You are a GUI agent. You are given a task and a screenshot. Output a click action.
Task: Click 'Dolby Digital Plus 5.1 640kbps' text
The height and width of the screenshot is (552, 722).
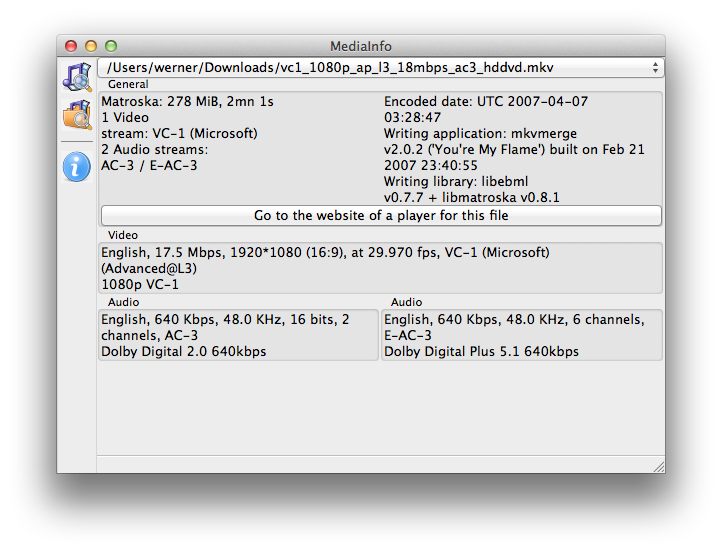pyautogui.click(x=481, y=352)
